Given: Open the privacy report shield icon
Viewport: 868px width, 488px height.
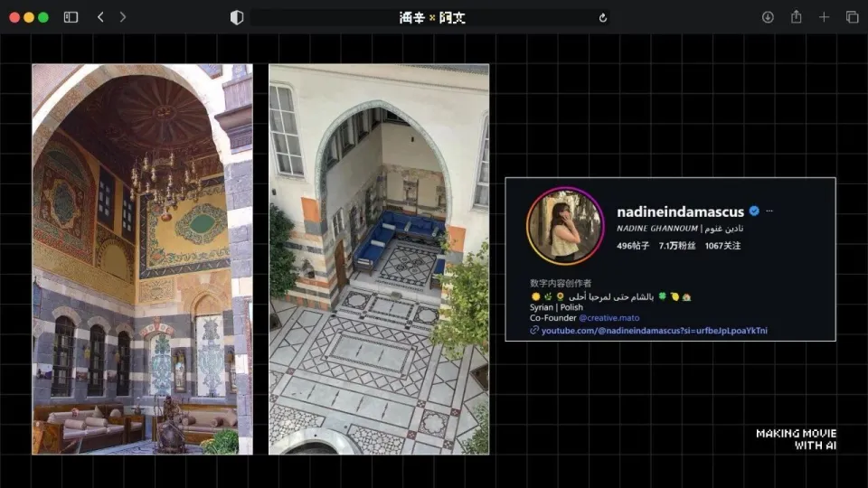Looking at the screenshot, I should tap(237, 17).
